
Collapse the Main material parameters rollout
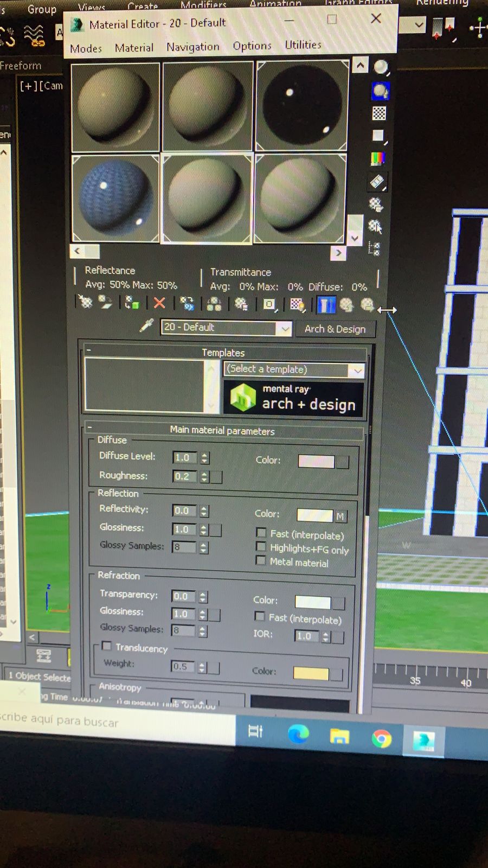[x=89, y=426]
